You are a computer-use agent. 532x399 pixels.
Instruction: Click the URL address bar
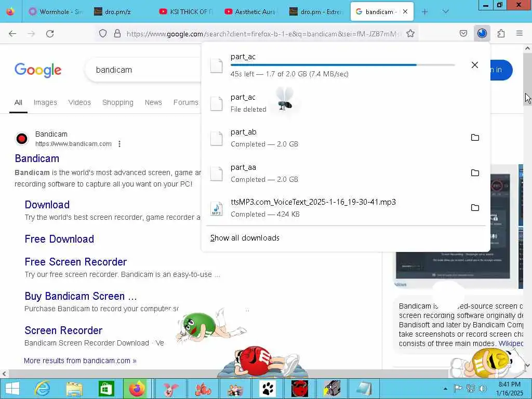coord(263,34)
